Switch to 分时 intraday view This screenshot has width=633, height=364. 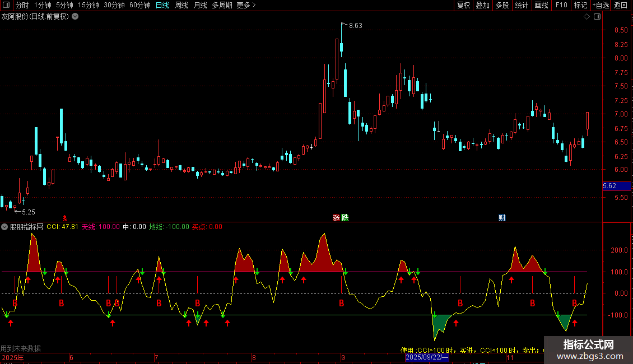(22, 5)
